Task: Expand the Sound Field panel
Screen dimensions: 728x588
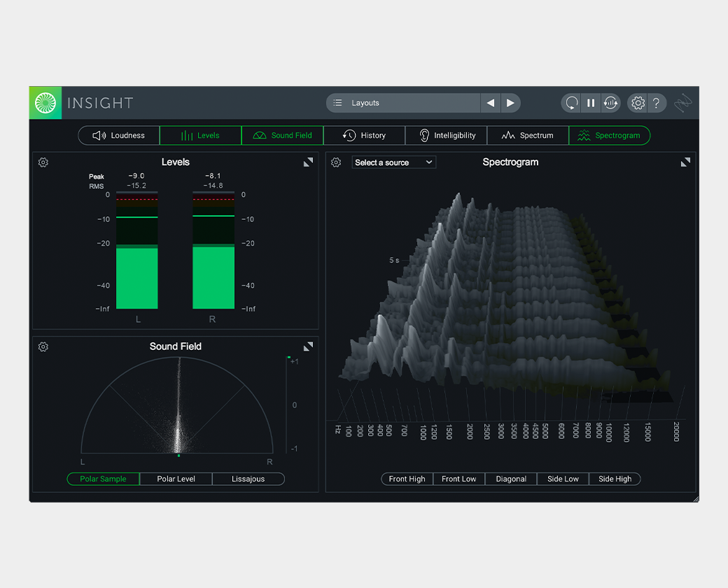Action: pyautogui.click(x=308, y=346)
